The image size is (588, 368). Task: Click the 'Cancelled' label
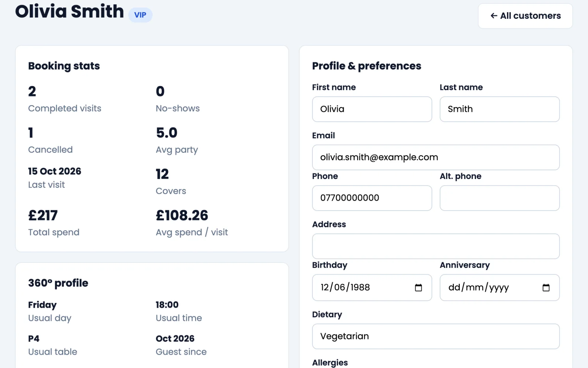coord(50,150)
